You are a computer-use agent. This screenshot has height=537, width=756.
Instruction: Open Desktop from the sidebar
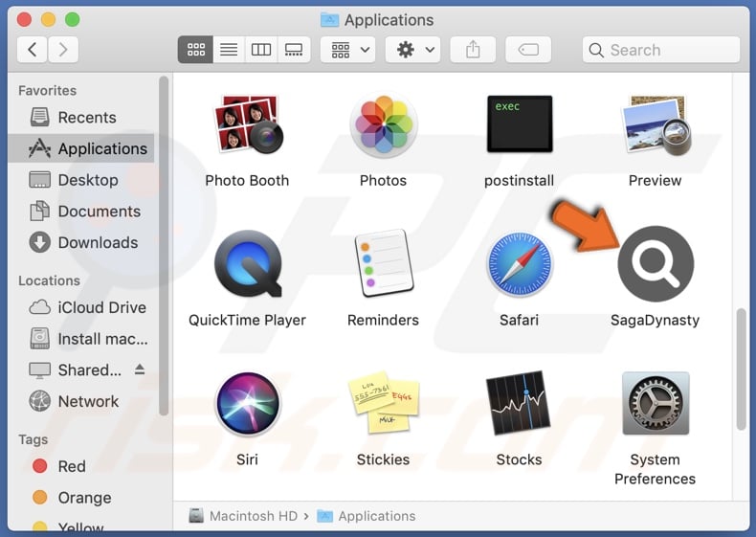click(81, 180)
